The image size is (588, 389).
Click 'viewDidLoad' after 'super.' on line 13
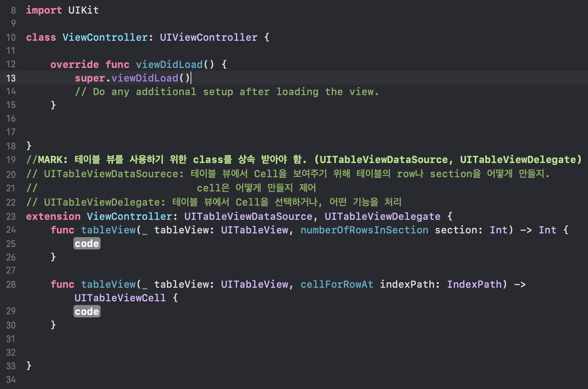(145, 78)
